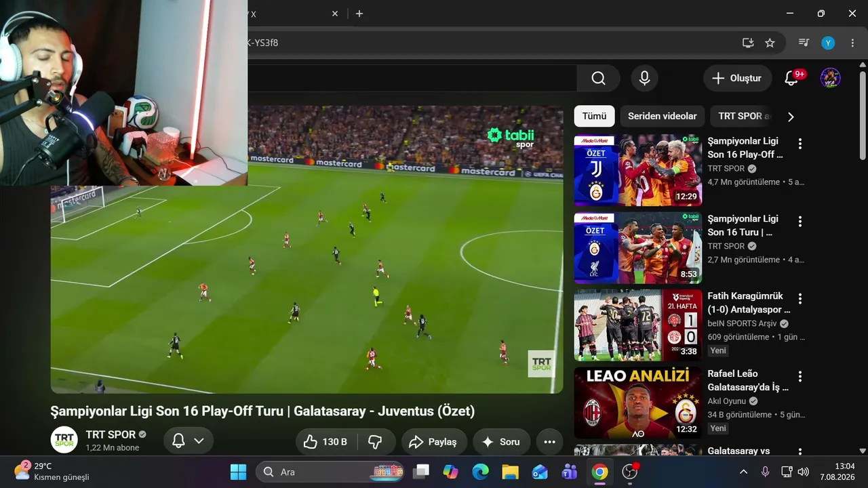Viewport: 868px width, 488px height.
Task: Click the Oluştur create button
Action: tap(737, 79)
